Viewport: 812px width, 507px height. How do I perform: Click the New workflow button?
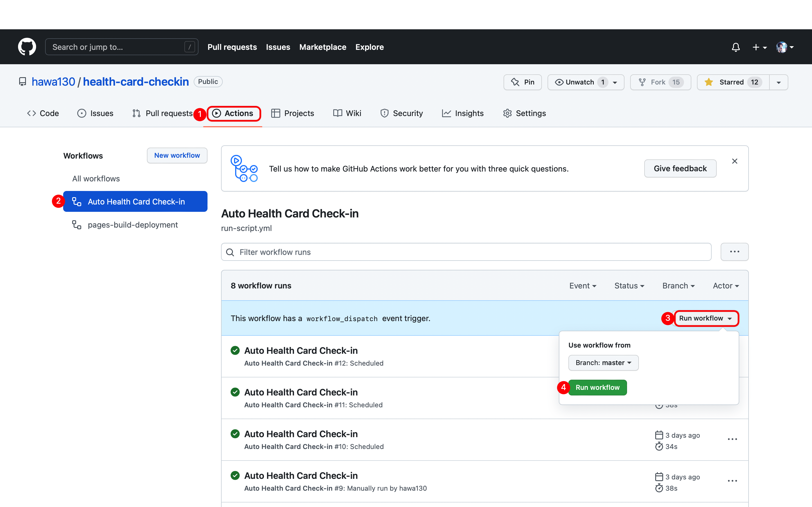click(176, 155)
